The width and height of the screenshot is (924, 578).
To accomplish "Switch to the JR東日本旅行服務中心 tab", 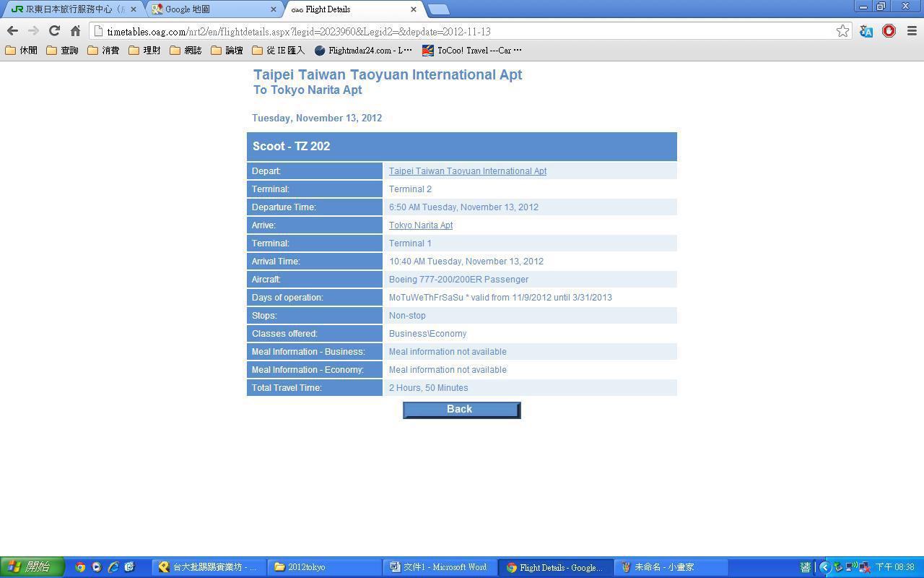I will coord(73,9).
